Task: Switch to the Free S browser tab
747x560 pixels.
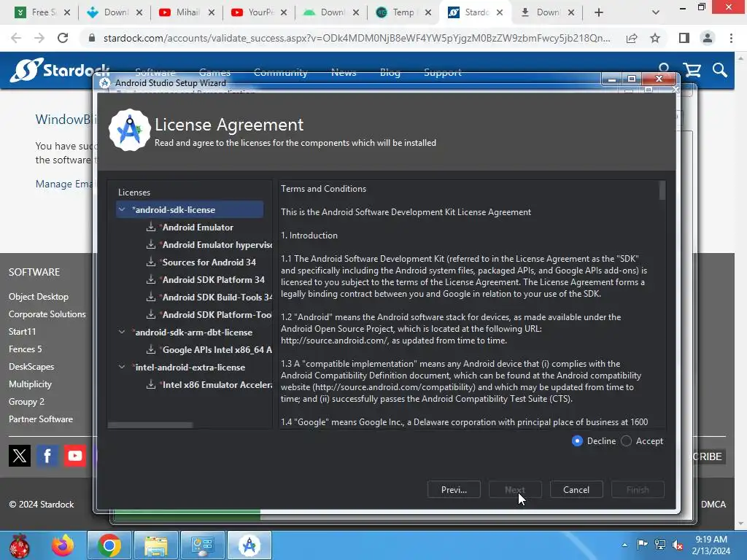Action: [x=43, y=12]
